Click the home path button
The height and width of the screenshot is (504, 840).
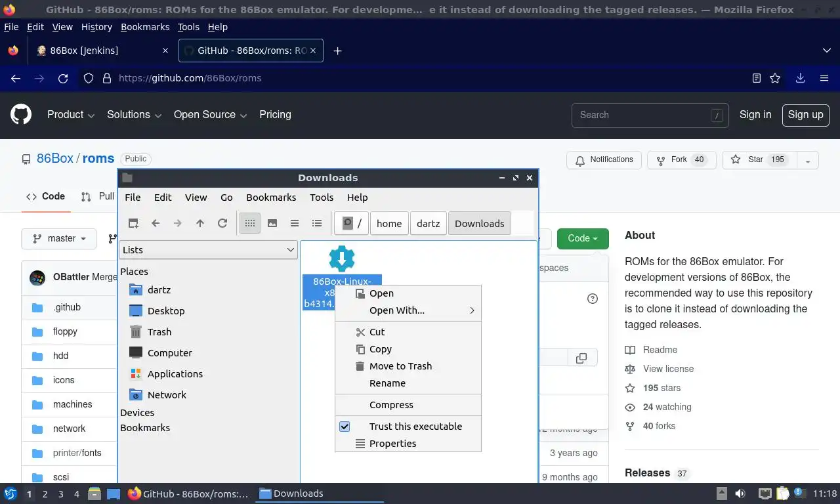click(389, 223)
